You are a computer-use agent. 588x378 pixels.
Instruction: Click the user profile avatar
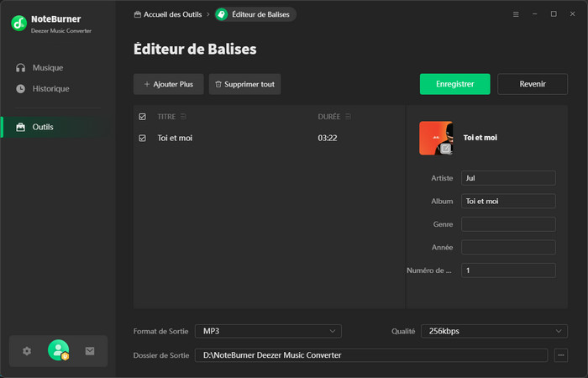[58, 350]
